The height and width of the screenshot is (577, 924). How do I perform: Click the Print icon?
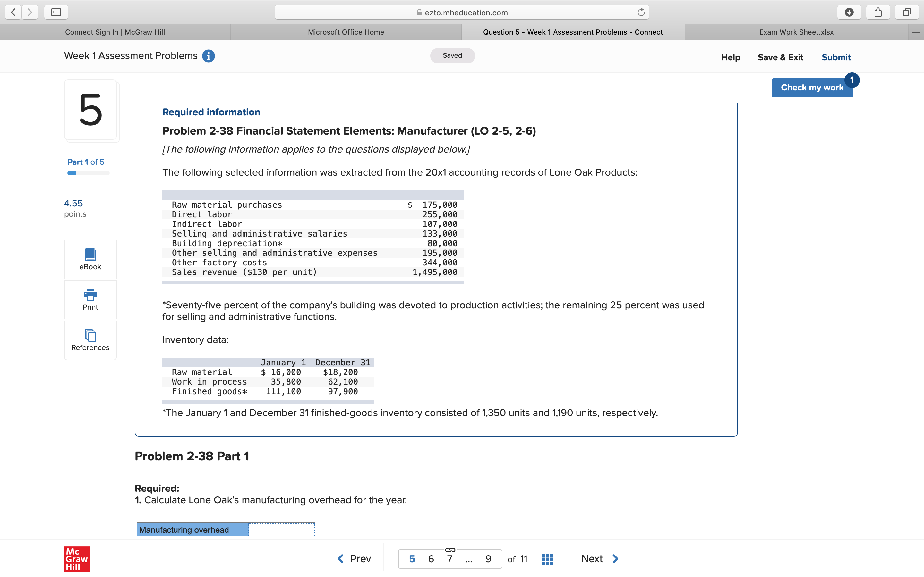pyautogui.click(x=90, y=295)
